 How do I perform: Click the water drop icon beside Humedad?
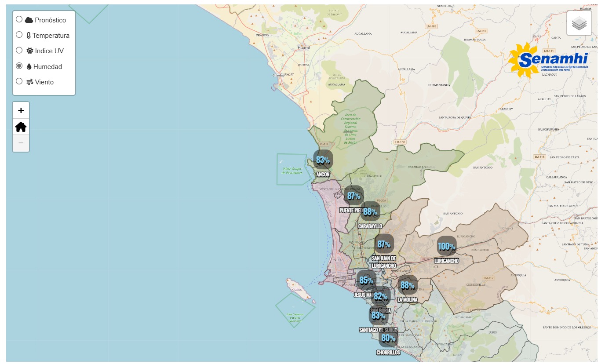[x=29, y=67]
